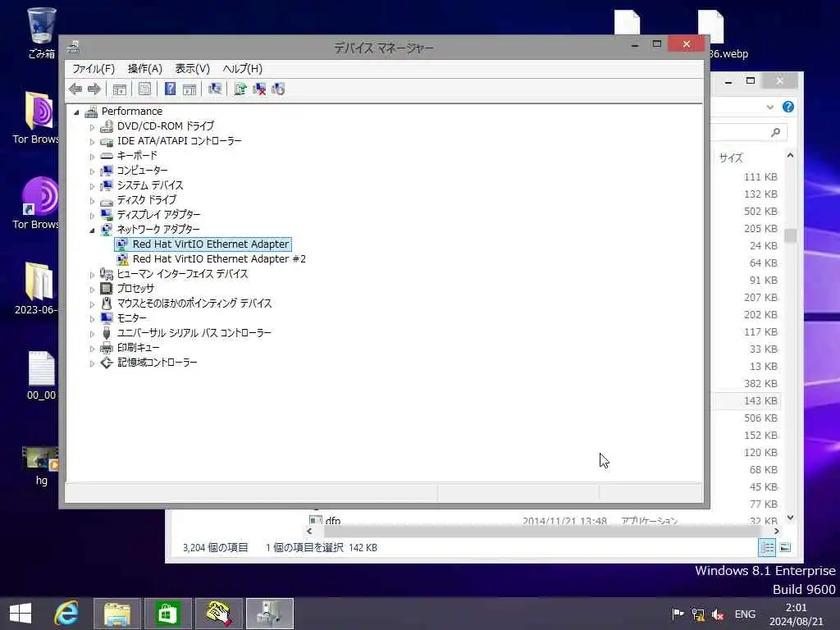
Task: Click the Back arrow in Device Manager toolbar
Action: [75, 89]
